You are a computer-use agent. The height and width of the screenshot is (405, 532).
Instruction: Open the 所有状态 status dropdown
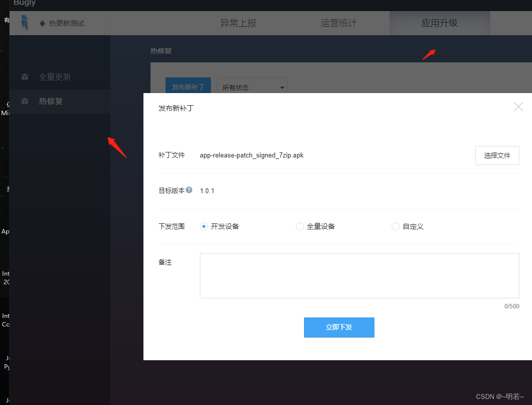(252, 87)
